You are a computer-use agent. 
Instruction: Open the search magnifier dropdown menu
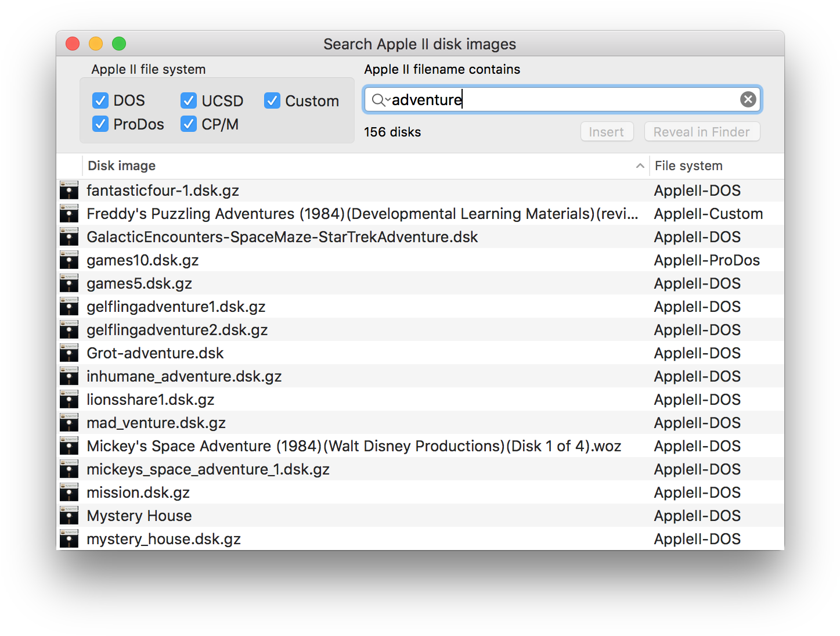pos(380,100)
